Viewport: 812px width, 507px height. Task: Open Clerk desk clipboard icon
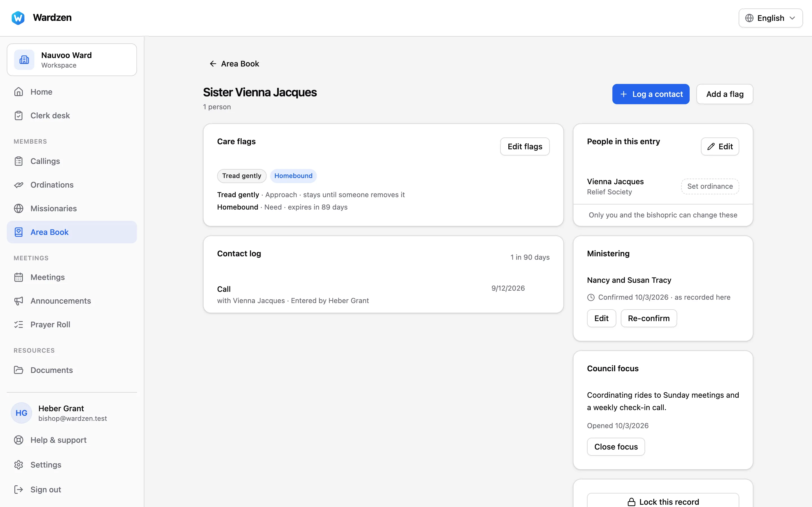click(x=19, y=115)
